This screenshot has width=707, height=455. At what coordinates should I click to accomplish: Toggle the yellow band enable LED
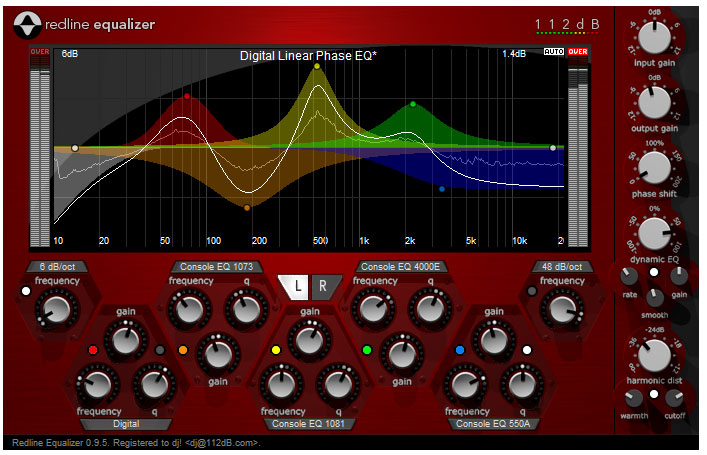click(276, 350)
